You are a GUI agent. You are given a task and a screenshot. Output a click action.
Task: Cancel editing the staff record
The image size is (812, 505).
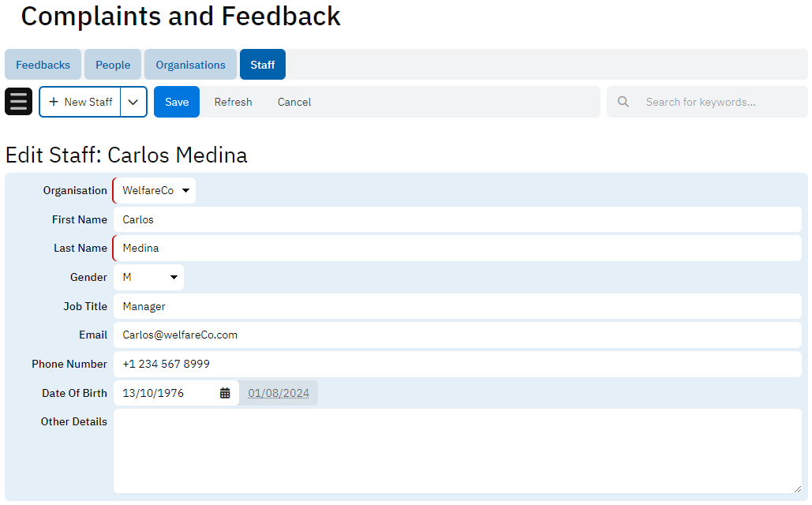(x=294, y=102)
